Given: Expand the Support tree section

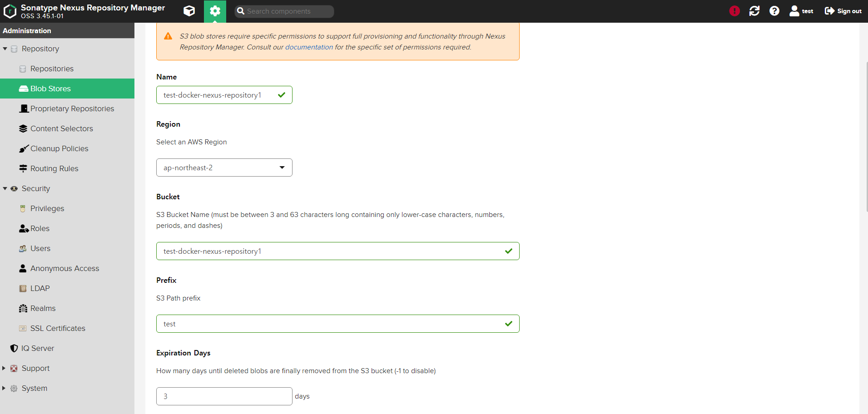Looking at the screenshot, I should (4, 368).
